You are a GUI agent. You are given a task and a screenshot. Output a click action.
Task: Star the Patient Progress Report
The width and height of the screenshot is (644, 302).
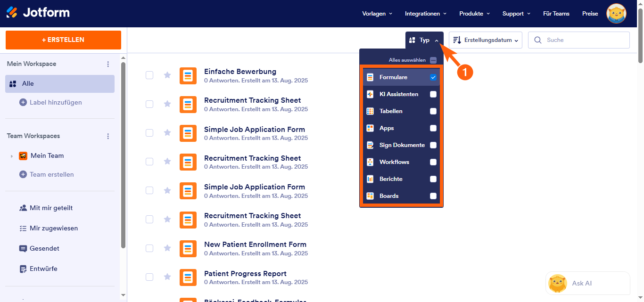[x=167, y=277]
